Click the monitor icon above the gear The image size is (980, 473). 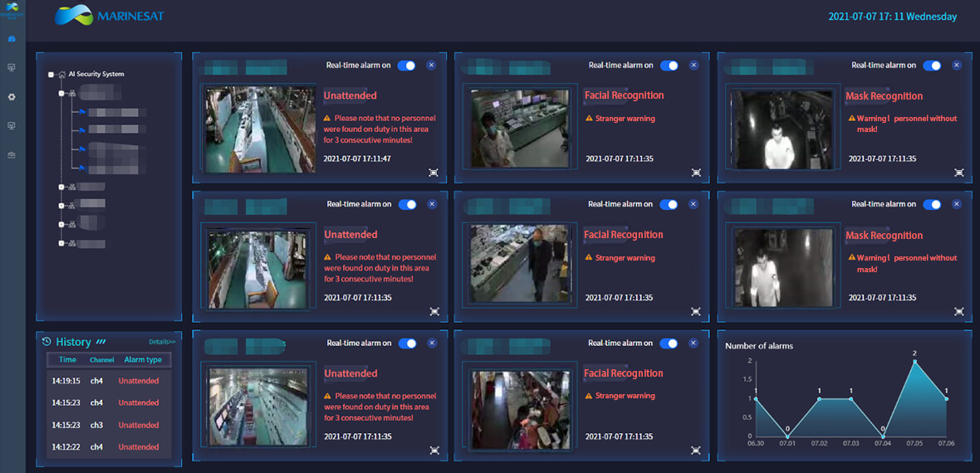12,68
